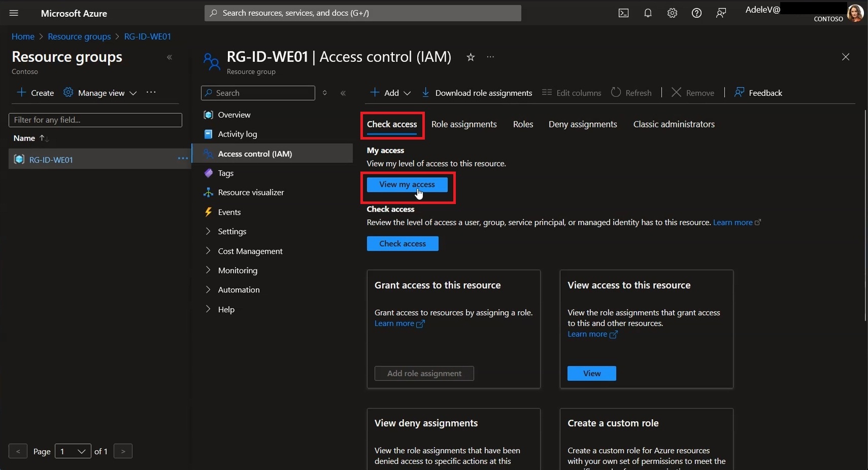Open portal settings gear icon

(672, 13)
